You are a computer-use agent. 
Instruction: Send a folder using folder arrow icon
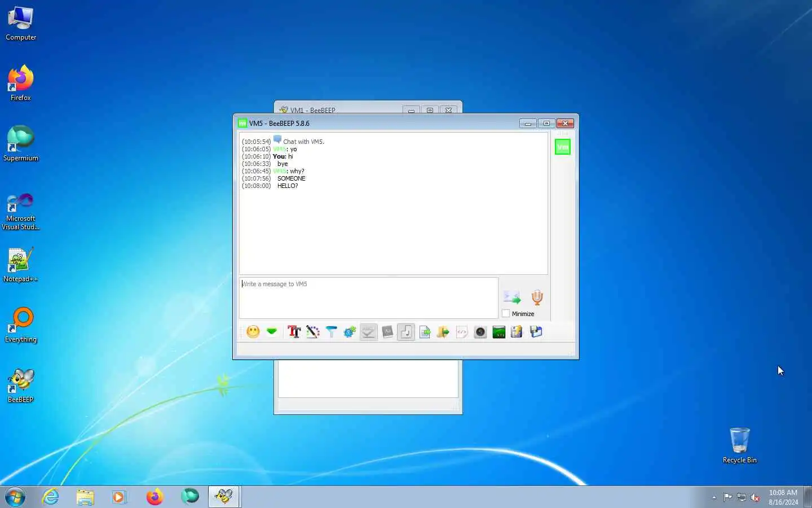click(443, 332)
